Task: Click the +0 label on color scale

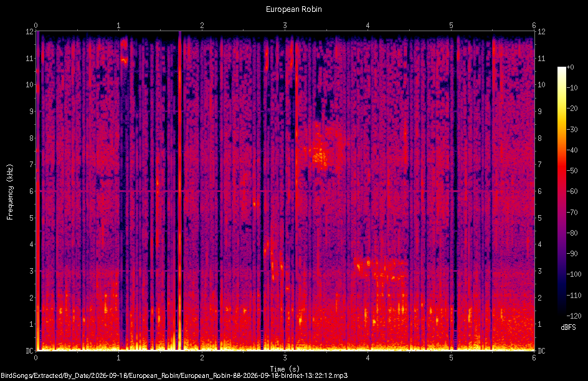Action: pos(570,67)
